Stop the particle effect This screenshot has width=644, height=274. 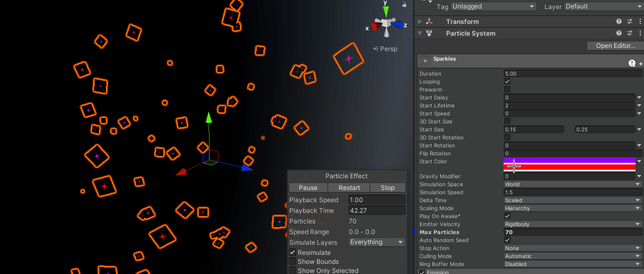(x=388, y=188)
